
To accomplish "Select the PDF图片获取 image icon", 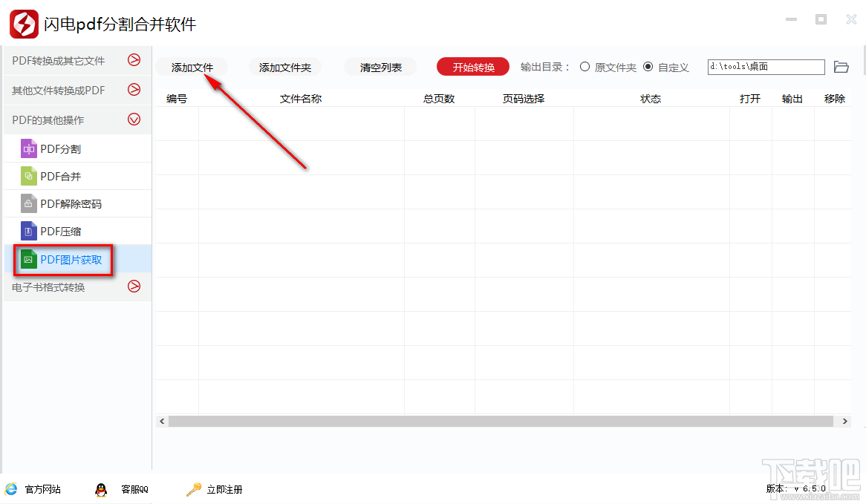I will pos(28,259).
